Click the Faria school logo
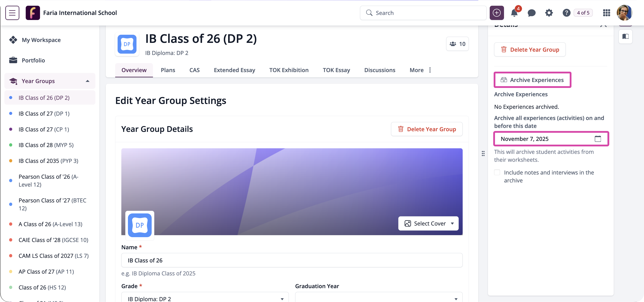This screenshot has height=302, width=644. pos(33,13)
